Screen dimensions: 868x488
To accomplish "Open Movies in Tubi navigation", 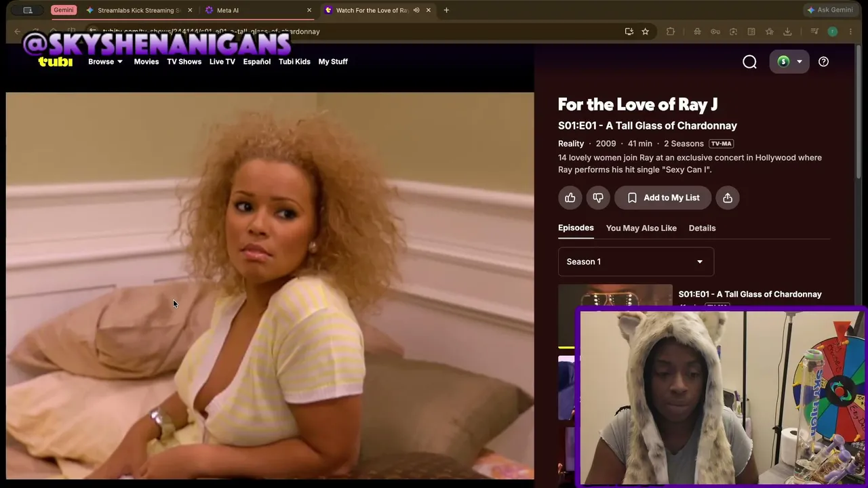I will click(x=146, y=62).
